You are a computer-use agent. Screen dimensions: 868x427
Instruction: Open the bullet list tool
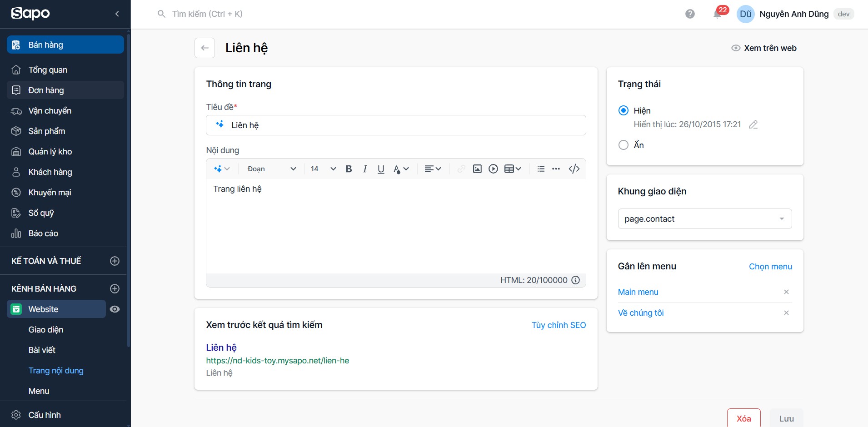[x=541, y=169]
